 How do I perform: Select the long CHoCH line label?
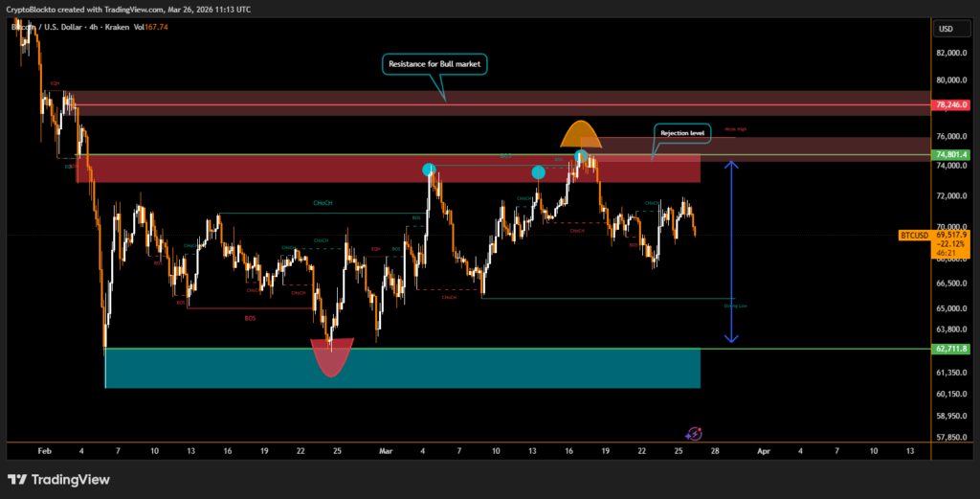pos(323,203)
